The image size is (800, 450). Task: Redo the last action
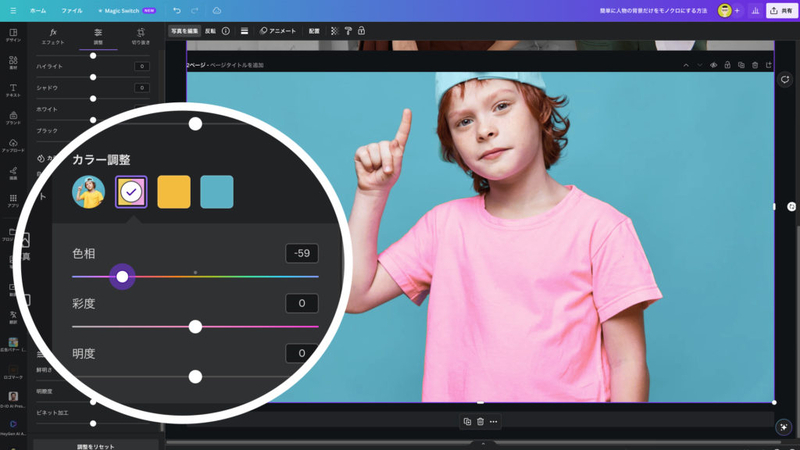194,10
